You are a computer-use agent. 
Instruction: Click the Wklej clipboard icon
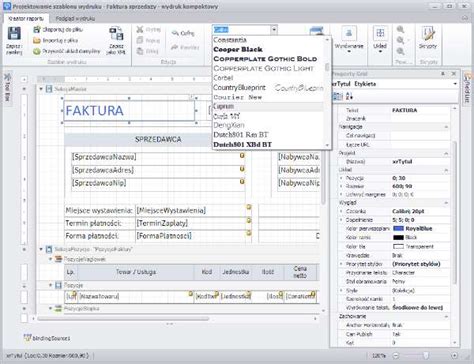[140, 51]
